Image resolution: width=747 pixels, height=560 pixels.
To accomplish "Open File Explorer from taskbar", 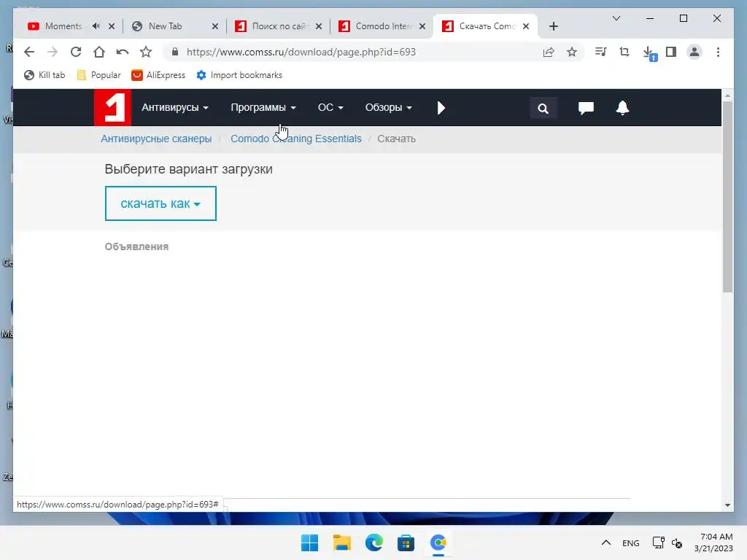I will 341,542.
